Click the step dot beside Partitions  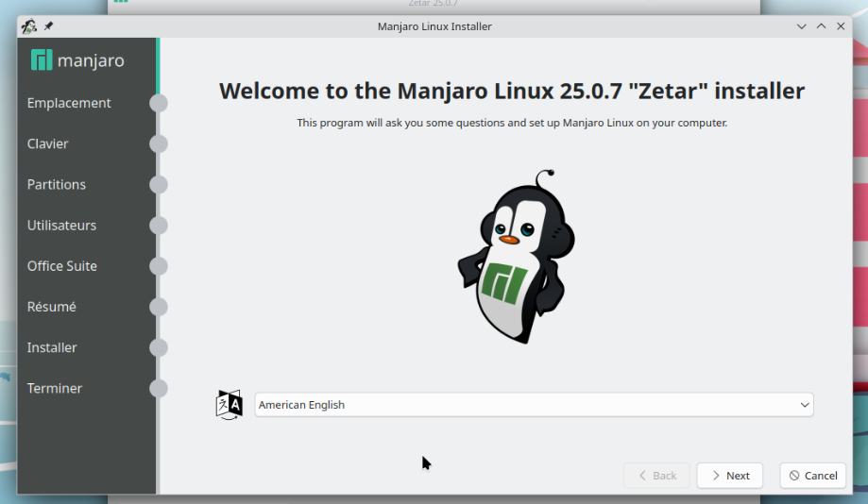(159, 184)
